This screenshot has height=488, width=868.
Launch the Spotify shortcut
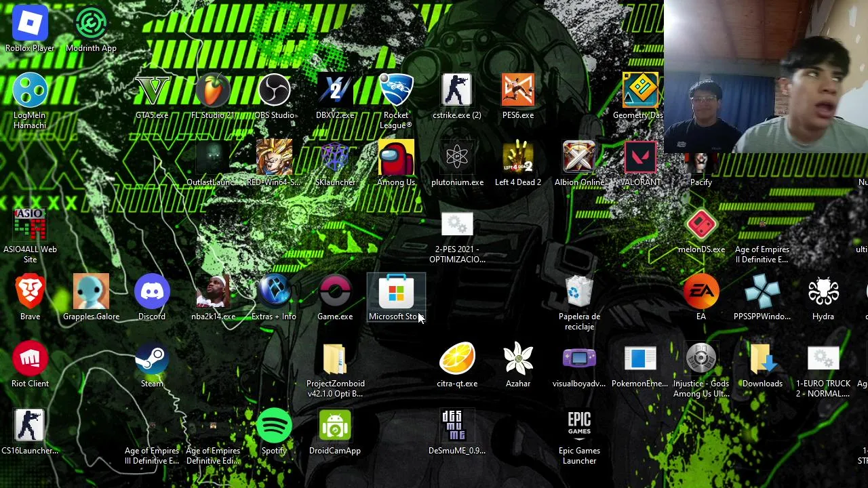coord(274,426)
